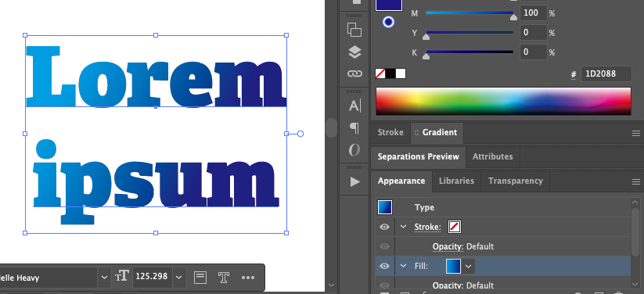
Task: Click the font size field 125.298
Action: coord(152,278)
